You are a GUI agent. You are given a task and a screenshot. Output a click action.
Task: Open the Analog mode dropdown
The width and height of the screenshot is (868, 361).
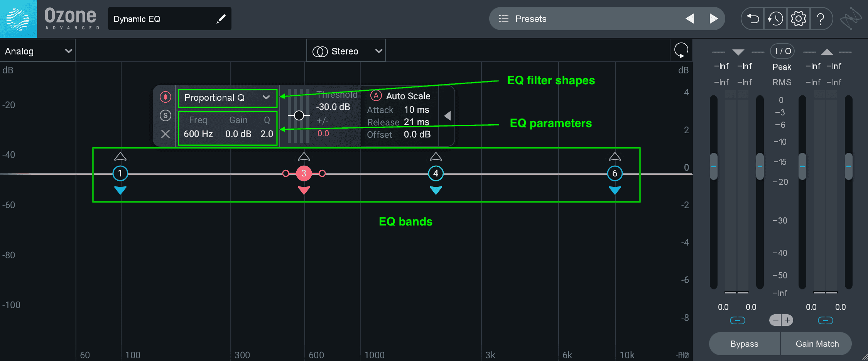click(37, 51)
